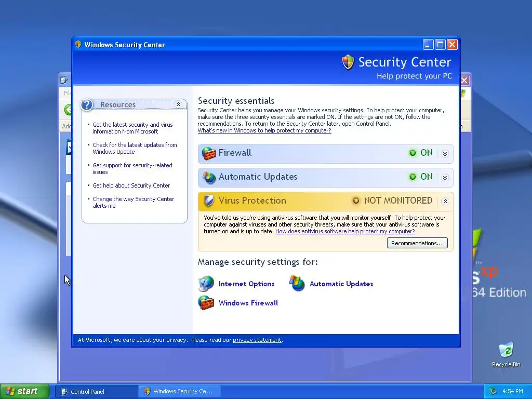Open the Recycle Bin desktop icon

click(x=506, y=354)
